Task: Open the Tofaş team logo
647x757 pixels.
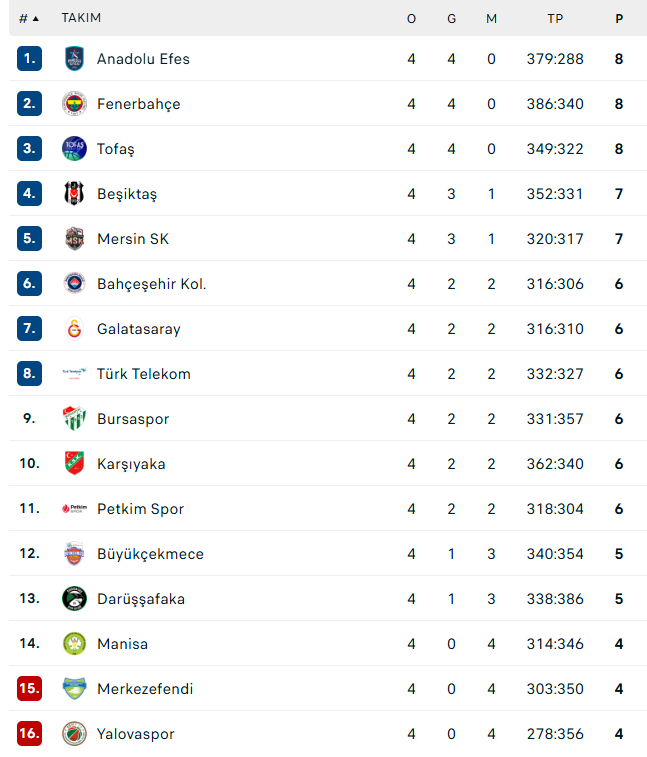Action: pos(74,149)
